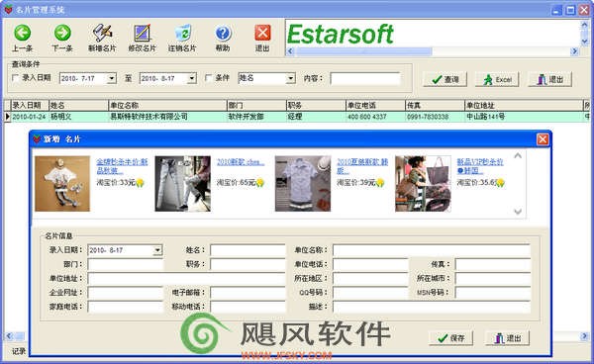
Task: Click 新增名片 add card toolbar icon
Action: [x=102, y=38]
